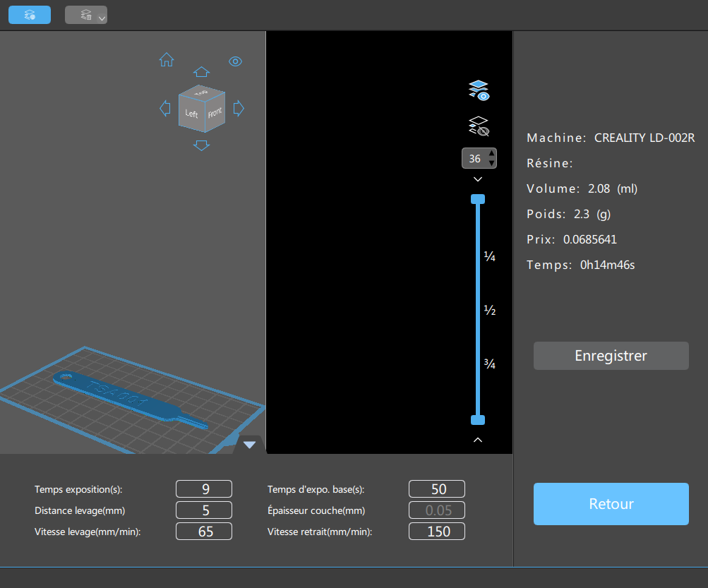Click the Left face of orientation cube
708x588 pixels.
[191, 114]
